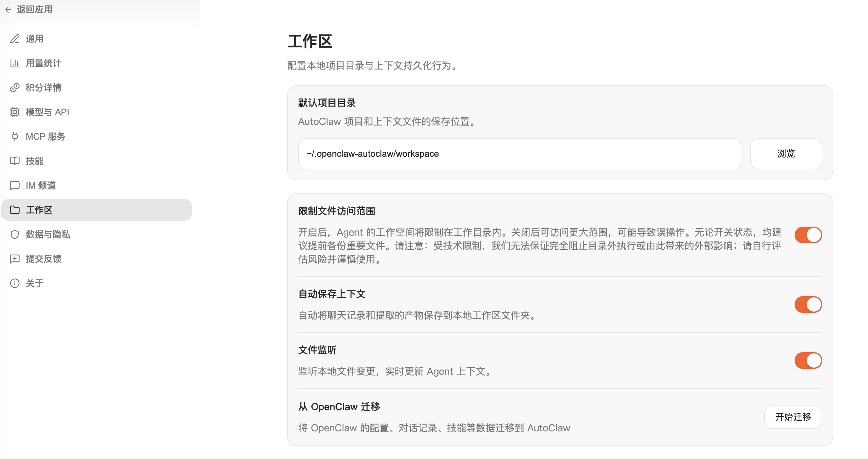The height and width of the screenshot is (459, 868).
Task: Click the shield icon for 数据与隐私
Action: coord(14,234)
